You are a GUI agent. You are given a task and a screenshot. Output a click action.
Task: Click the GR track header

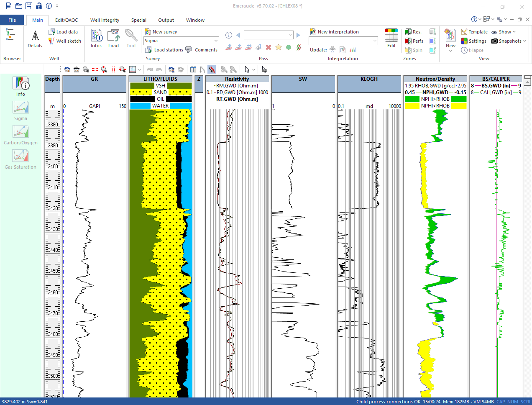click(95, 79)
